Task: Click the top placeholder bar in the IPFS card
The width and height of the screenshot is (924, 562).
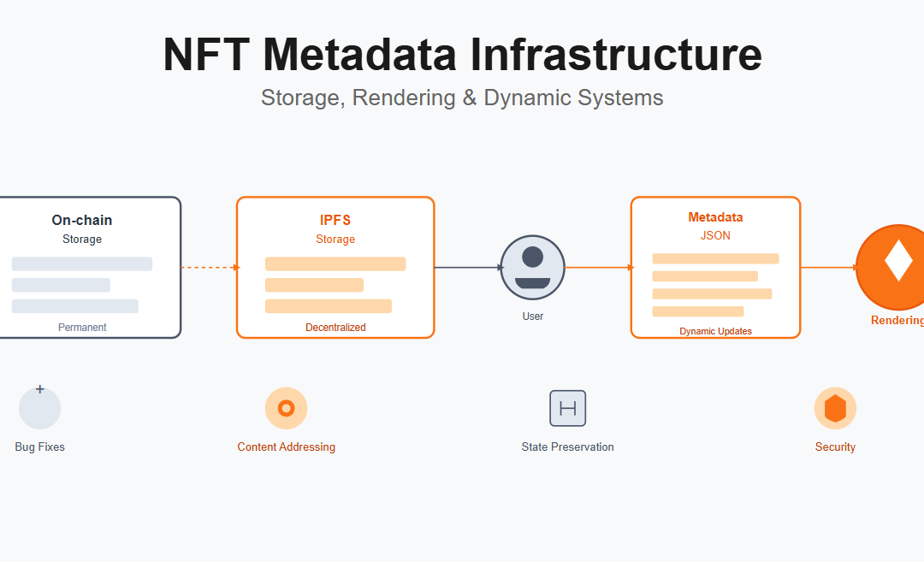Action: [x=335, y=263]
